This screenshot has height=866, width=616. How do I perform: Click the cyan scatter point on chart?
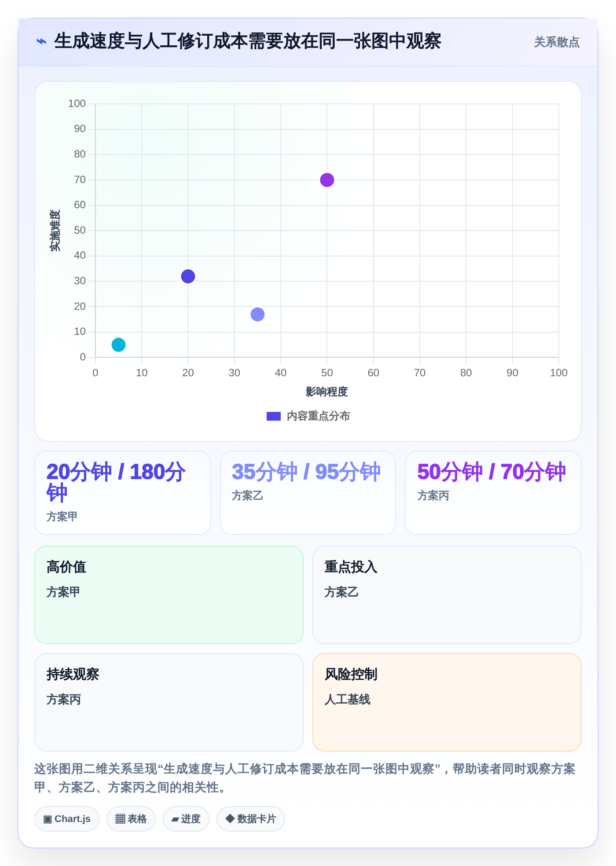118,345
